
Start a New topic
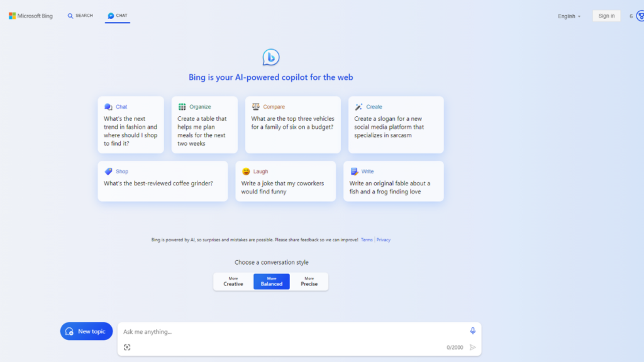click(x=86, y=331)
